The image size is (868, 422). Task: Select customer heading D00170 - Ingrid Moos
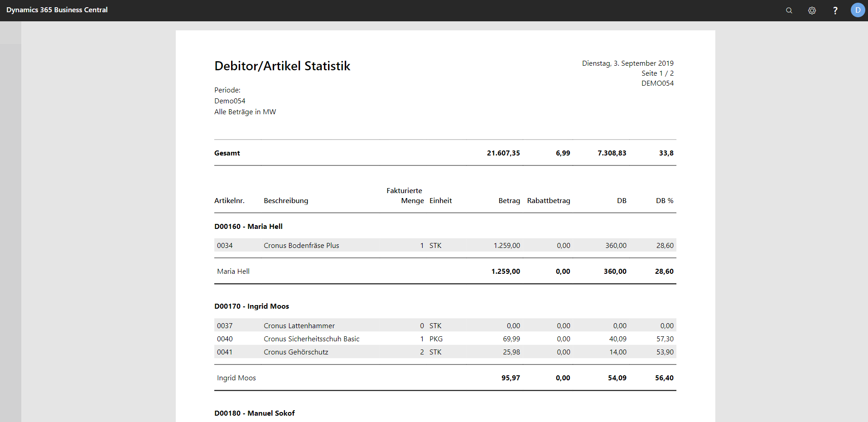point(251,306)
